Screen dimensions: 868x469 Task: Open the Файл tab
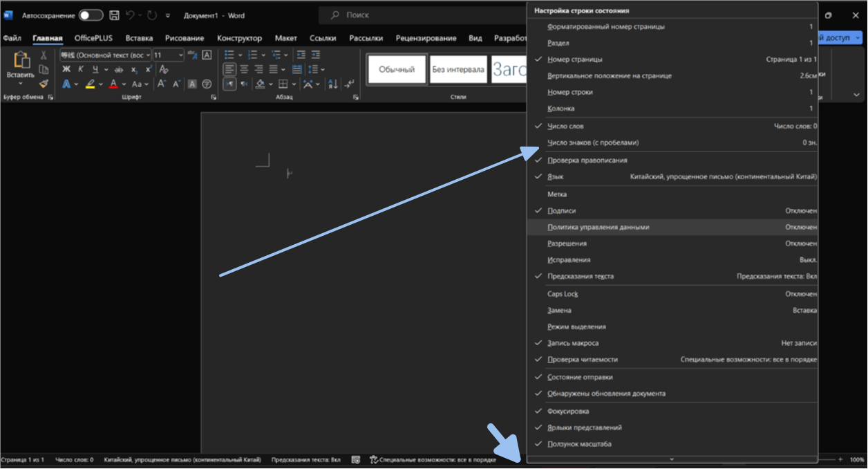coord(12,38)
